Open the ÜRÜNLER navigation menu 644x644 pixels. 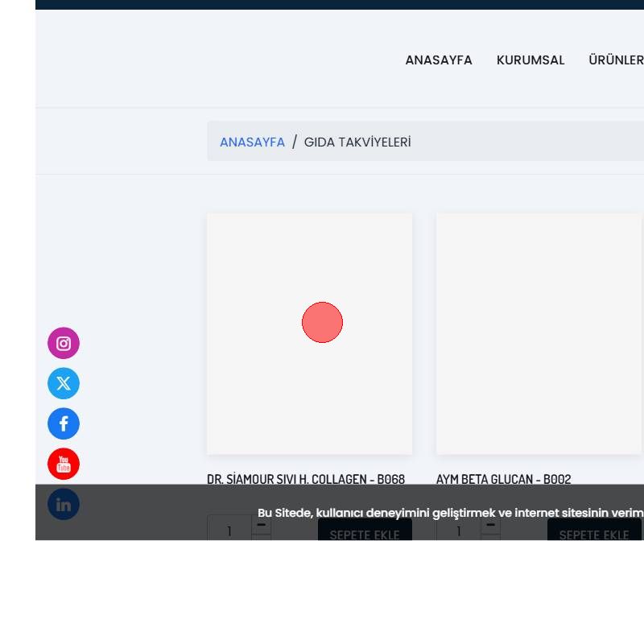tap(617, 60)
